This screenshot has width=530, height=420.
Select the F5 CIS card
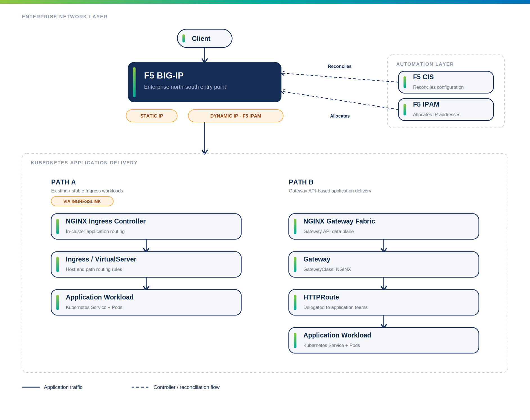[x=446, y=82]
